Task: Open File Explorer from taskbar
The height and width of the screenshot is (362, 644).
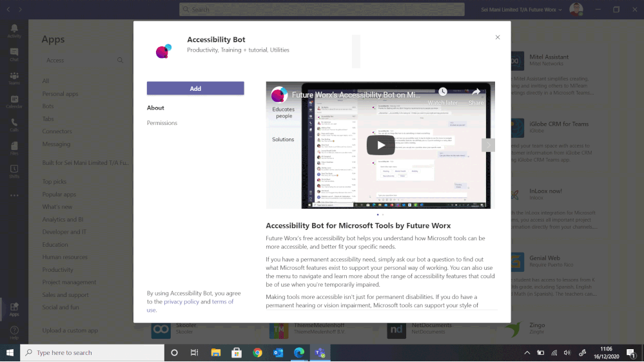Action: pos(215,353)
